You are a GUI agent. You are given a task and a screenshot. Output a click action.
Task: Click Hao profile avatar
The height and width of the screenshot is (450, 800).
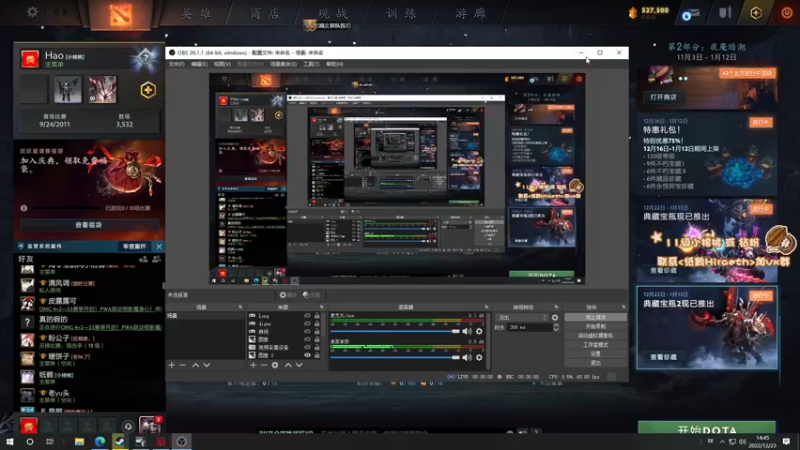30,59
